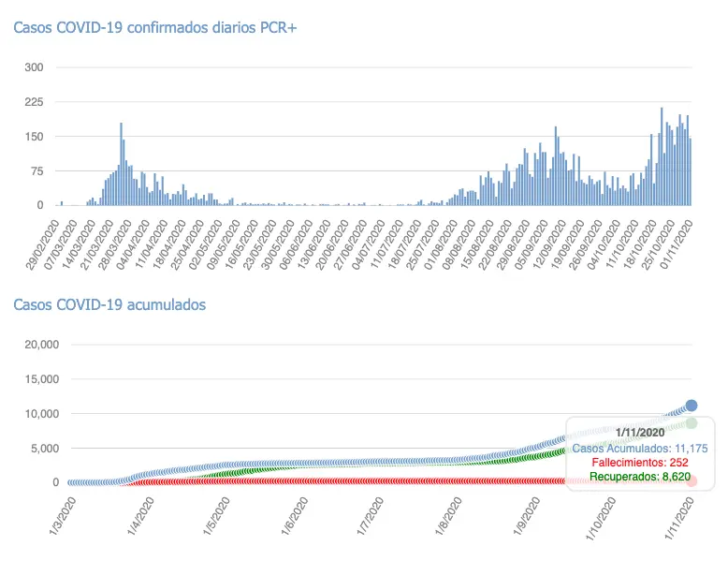Click the large red end point for deaths
Viewport: 728px width, 561px height.
692,480
